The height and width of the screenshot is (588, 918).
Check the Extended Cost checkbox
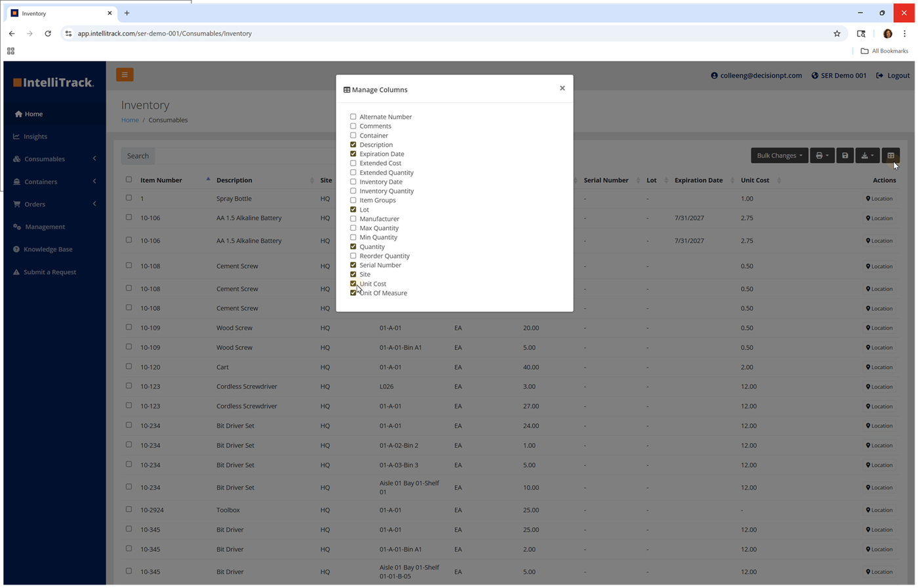353,163
